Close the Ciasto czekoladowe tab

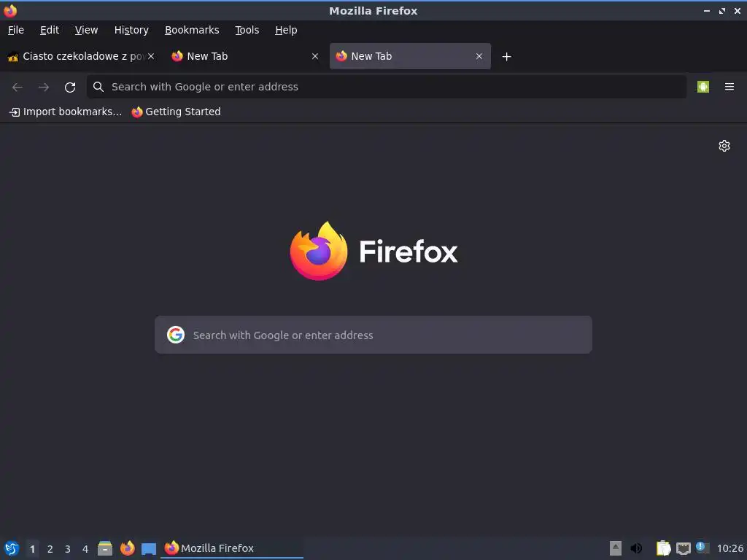tap(151, 56)
